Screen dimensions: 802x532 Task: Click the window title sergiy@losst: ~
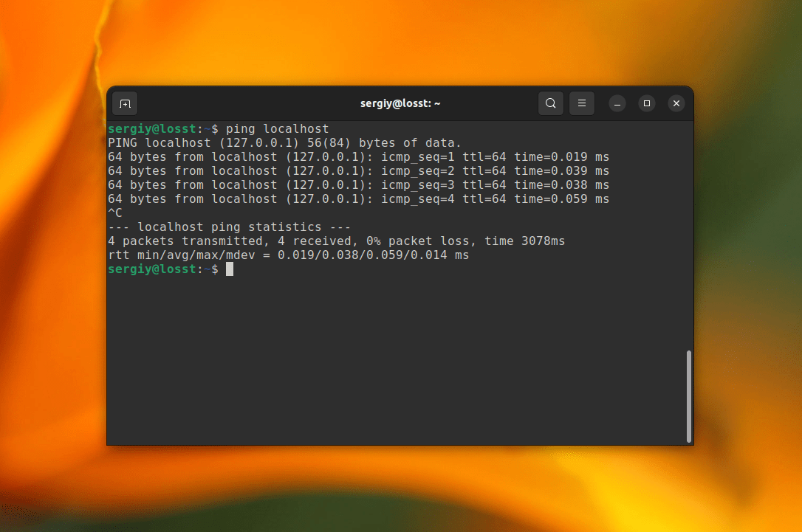click(400, 103)
